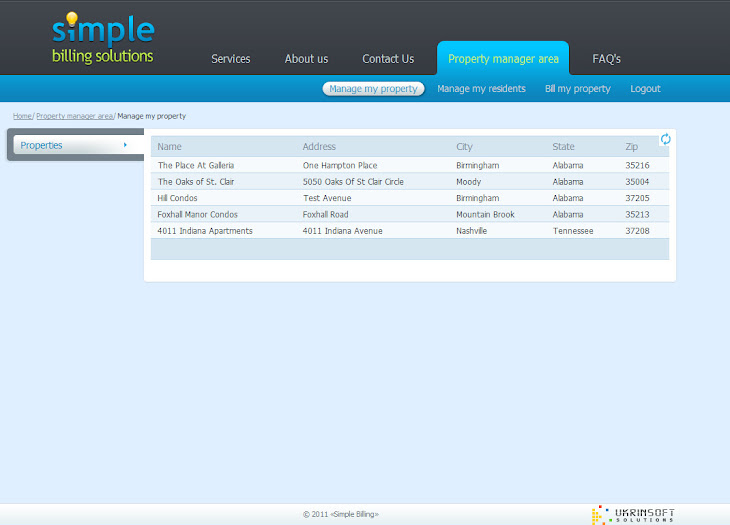Sort by the City column header
Screen dimensions: 730x525
point(464,147)
